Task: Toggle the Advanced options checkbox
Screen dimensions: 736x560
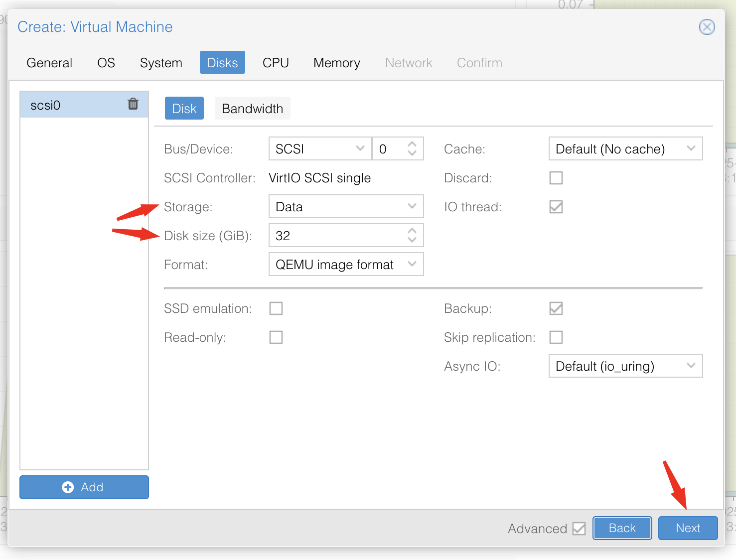Action: (579, 528)
